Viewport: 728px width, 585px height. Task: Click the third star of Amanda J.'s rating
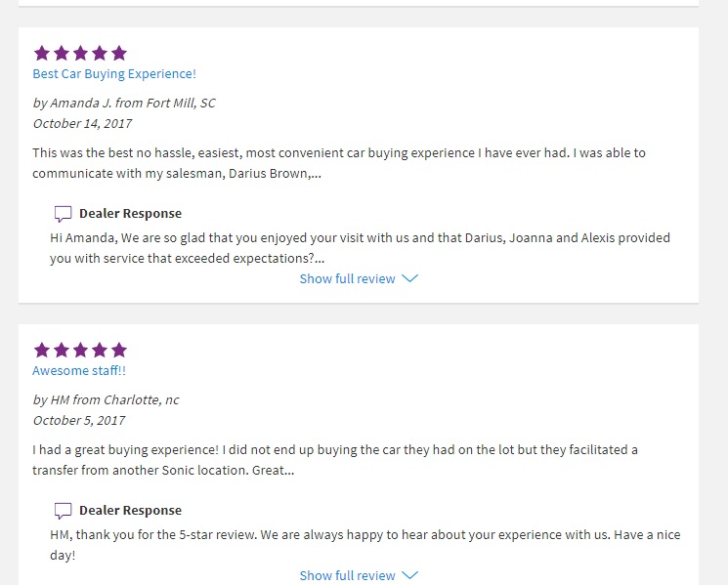[x=80, y=53]
